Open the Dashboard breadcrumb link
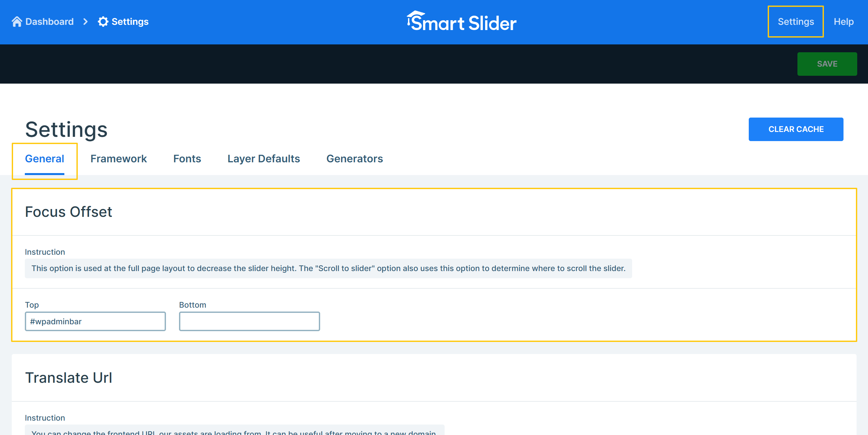This screenshot has height=435, width=868. [49, 22]
